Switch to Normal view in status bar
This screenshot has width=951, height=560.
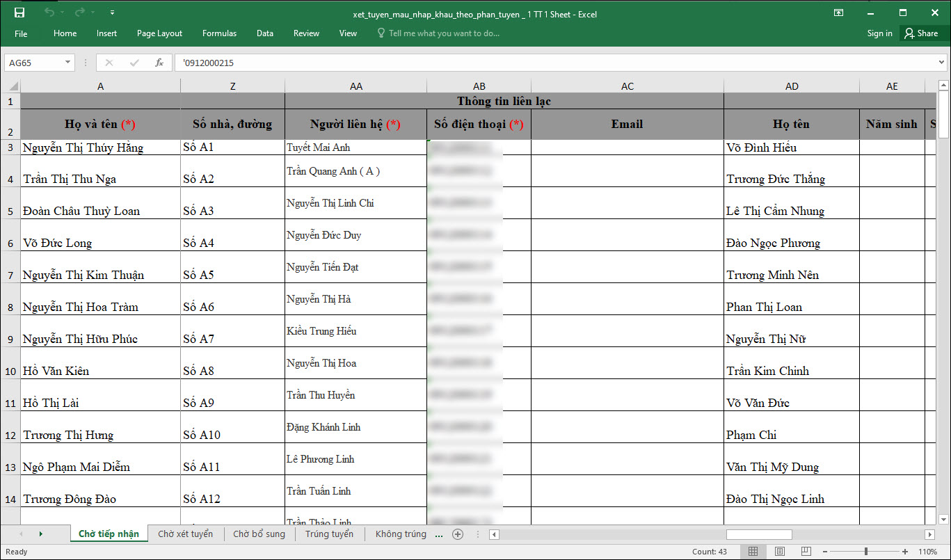753,552
